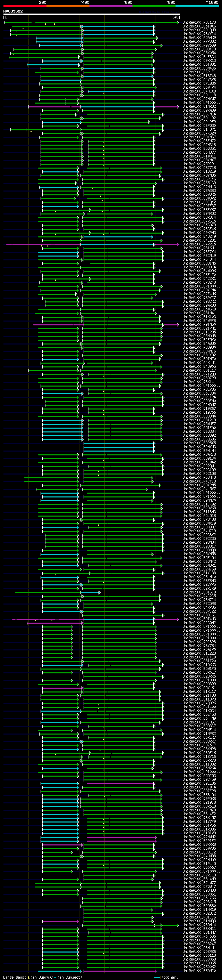Click the UniRef100_B4U2T9 label
Image resolution: width=222 pixels, height=980 pixels.
coord(199,237)
